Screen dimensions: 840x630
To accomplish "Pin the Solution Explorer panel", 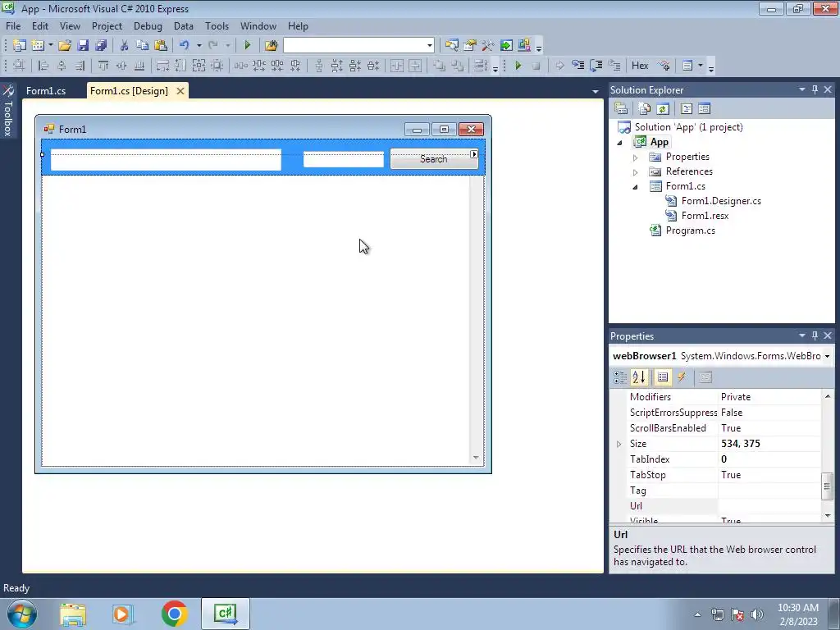I will point(815,89).
